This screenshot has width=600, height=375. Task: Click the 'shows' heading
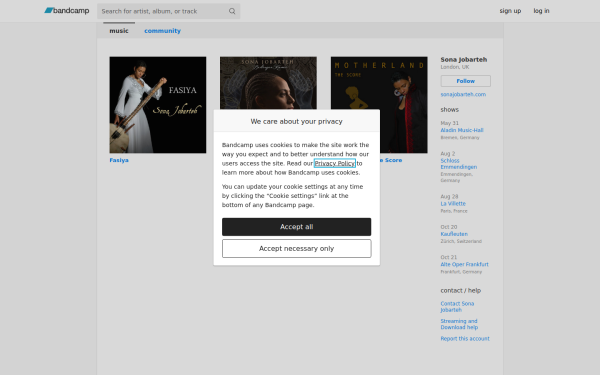click(x=449, y=109)
